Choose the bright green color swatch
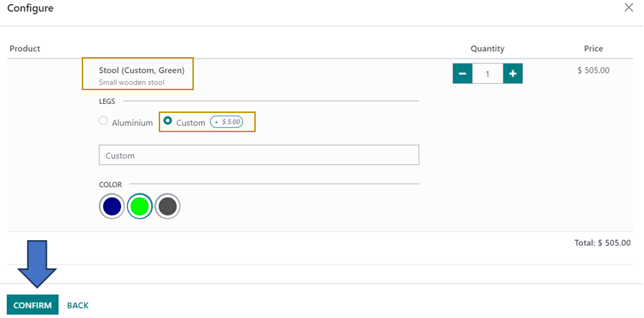This screenshot has width=644, height=318. click(x=140, y=206)
